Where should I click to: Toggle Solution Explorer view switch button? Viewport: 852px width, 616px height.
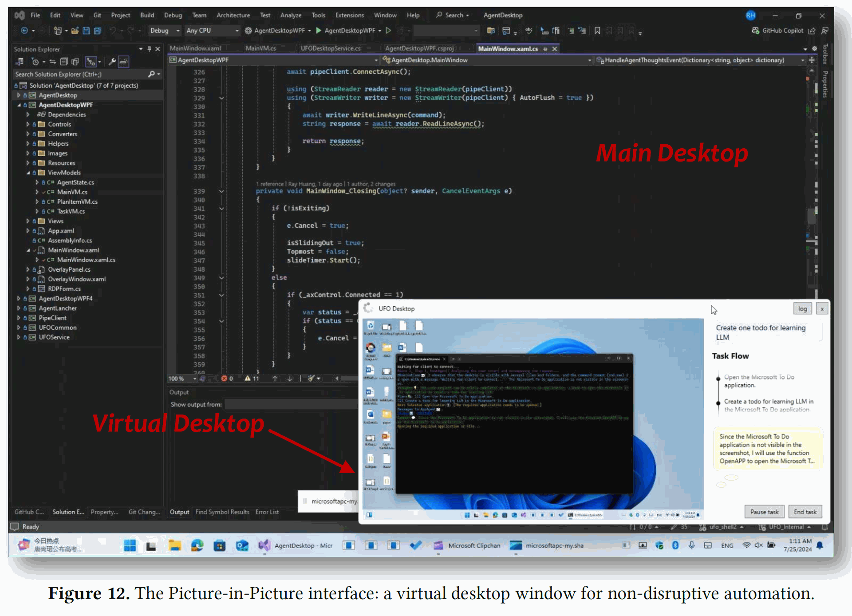click(19, 62)
